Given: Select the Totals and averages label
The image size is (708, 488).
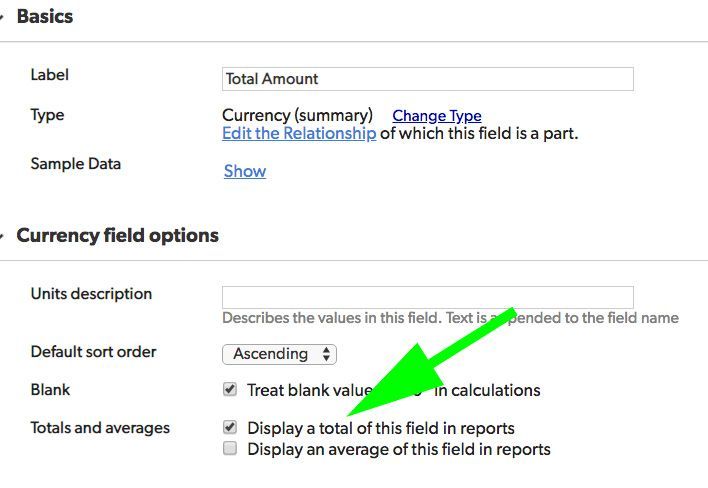Looking at the screenshot, I should pos(100,428).
